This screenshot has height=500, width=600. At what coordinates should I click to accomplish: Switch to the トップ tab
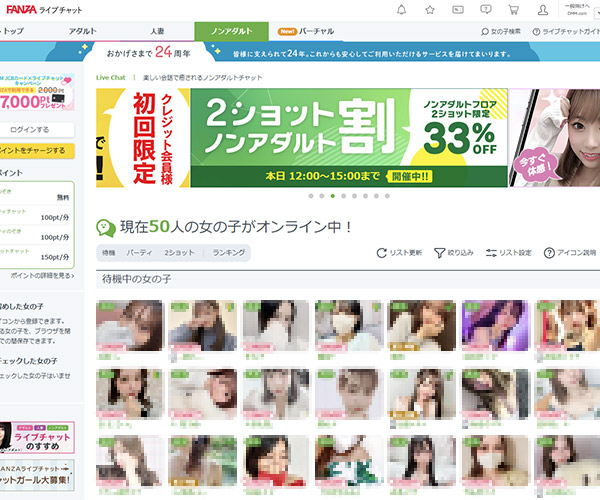pyautogui.click(x=13, y=31)
